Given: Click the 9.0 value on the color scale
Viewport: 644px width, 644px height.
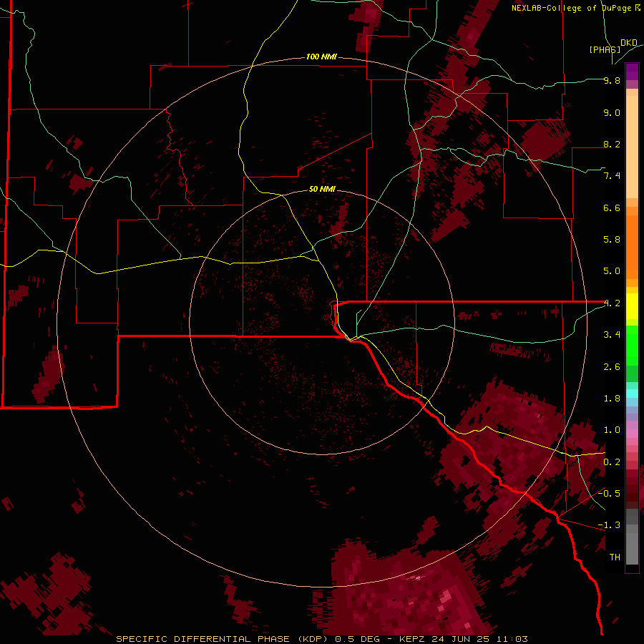Looking at the screenshot, I should point(612,112).
